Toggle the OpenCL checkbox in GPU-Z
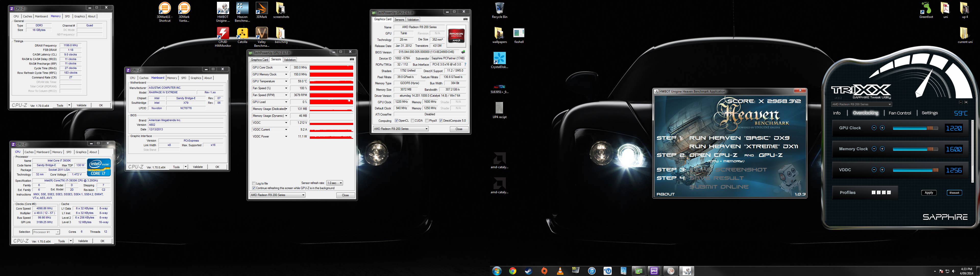 pos(396,121)
